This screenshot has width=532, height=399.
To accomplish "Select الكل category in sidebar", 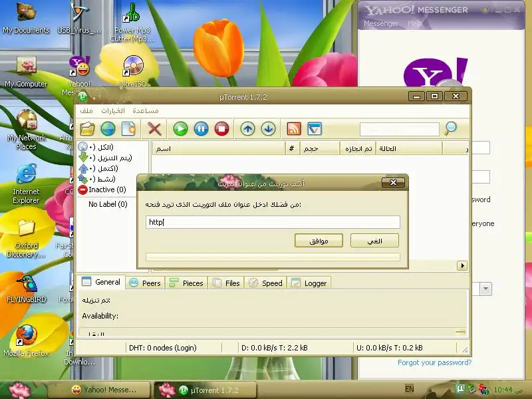I will pyautogui.click(x=96, y=147).
